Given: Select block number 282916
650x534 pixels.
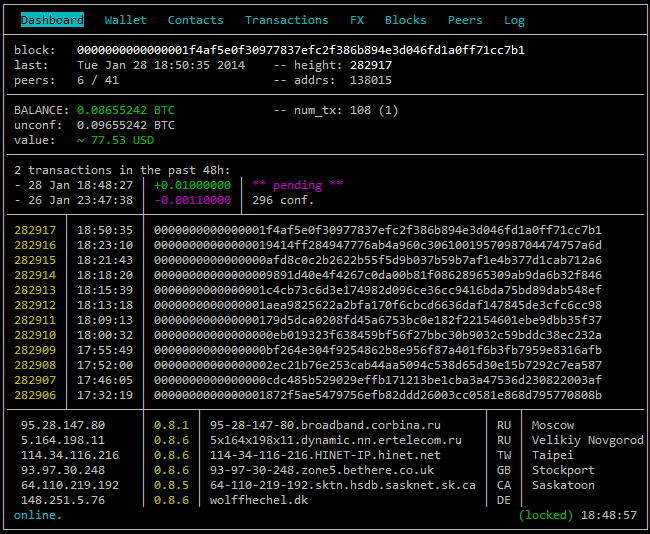Looking at the screenshot, I should tap(35, 245).
